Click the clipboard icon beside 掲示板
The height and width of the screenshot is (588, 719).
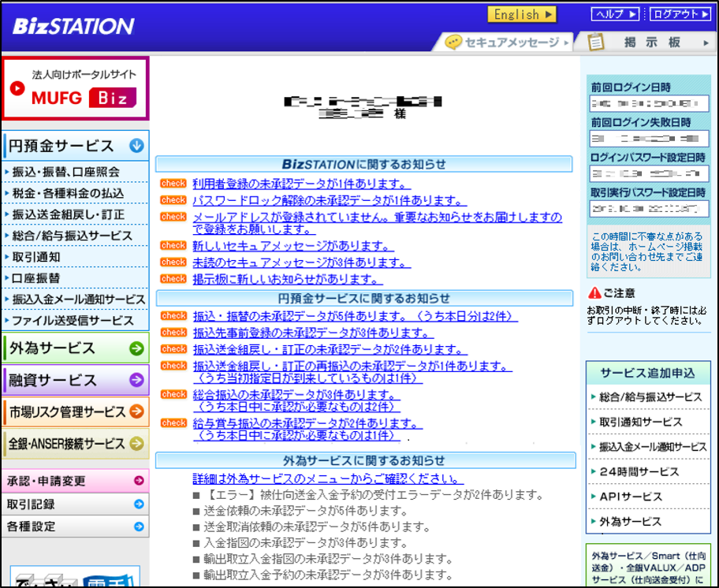pyautogui.click(x=596, y=42)
